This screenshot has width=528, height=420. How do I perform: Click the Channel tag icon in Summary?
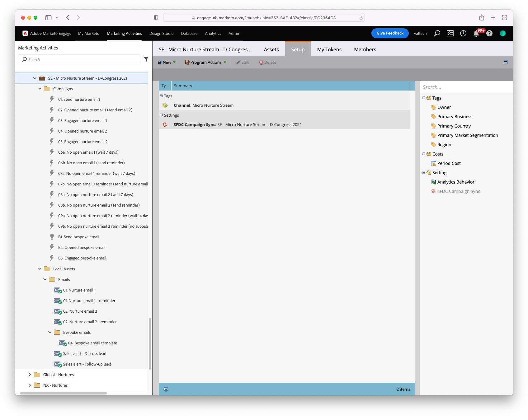tap(165, 105)
